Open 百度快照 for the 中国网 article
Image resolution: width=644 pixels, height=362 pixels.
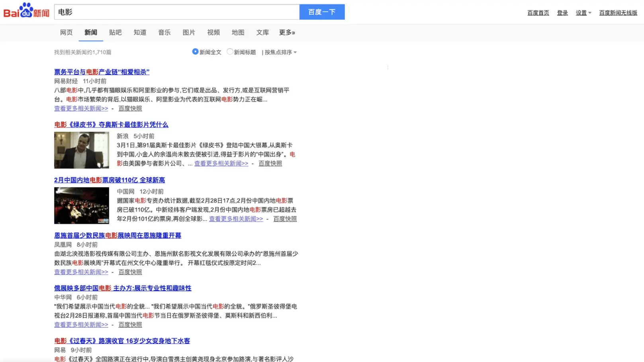coord(285,219)
